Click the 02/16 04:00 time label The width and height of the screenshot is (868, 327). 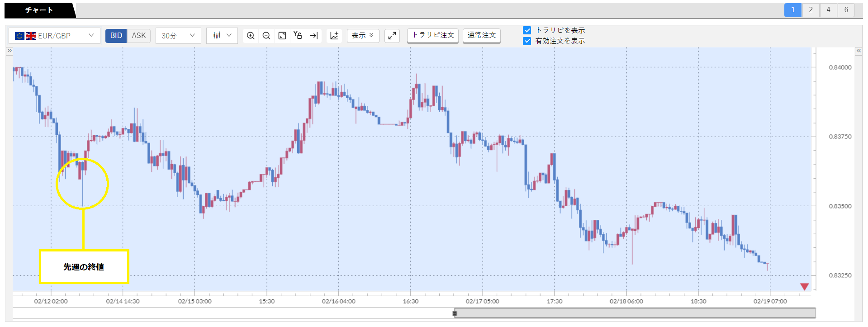338,301
